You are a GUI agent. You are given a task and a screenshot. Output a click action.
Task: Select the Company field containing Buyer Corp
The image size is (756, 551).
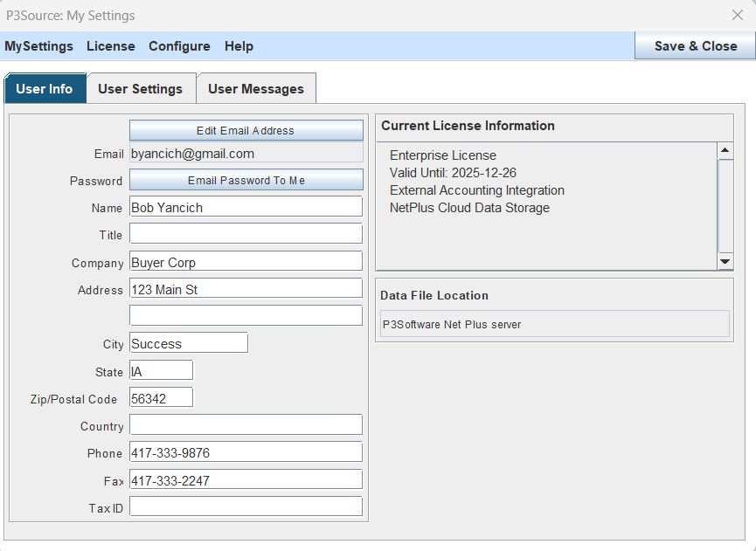pyautogui.click(x=246, y=261)
